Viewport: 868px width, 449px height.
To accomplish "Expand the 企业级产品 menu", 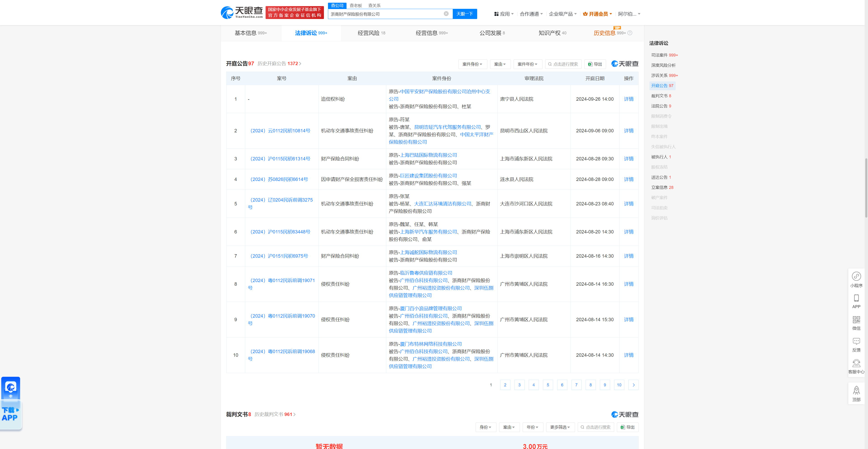I will pyautogui.click(x=562, y=14).
